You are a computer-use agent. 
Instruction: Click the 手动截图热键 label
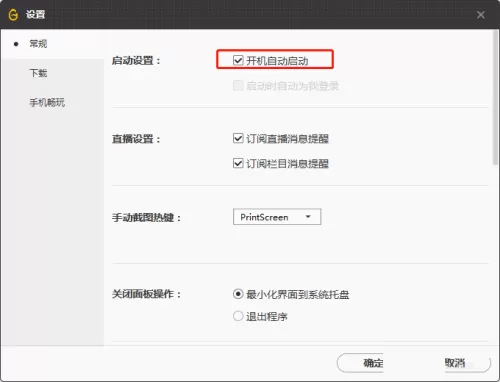(147, 218)
